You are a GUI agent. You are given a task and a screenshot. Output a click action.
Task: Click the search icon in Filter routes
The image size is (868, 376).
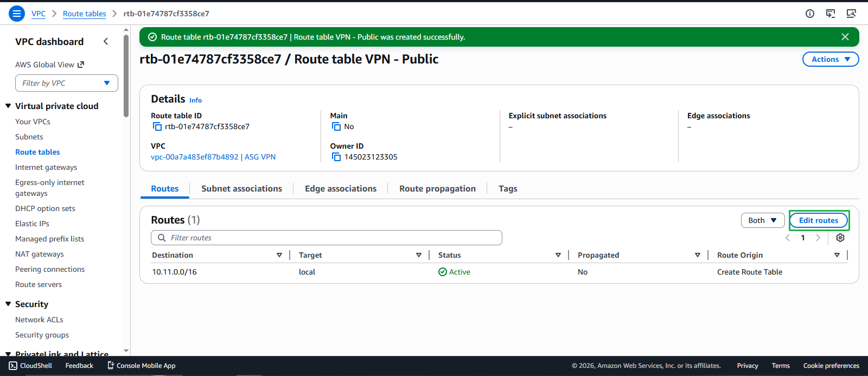click(162, 238)
